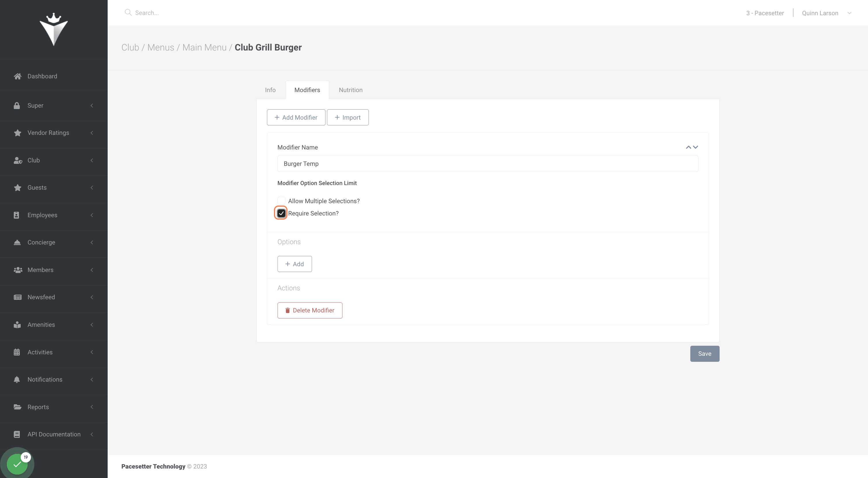
Task: Save the modifier changes
Action: (x=705, y=354)
